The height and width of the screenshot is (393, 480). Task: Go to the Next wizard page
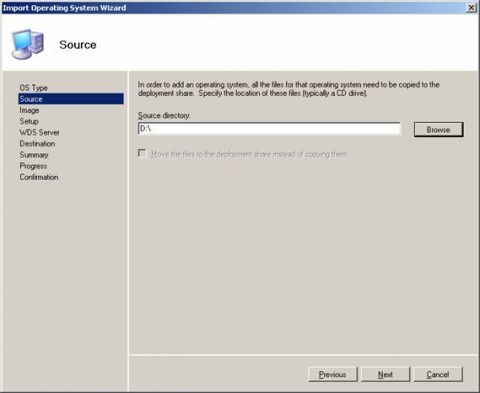(385, 374)
